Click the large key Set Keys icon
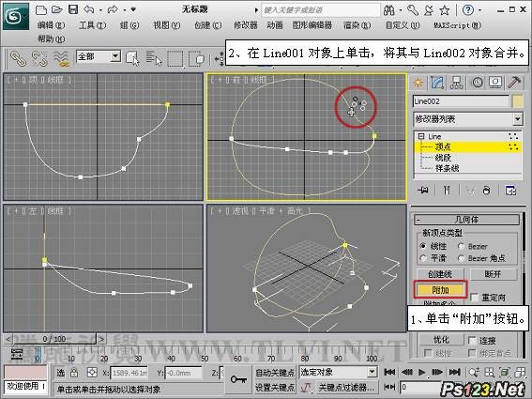Image resolution: width=532 pixels, height=399 pixels. click(238, 379)
